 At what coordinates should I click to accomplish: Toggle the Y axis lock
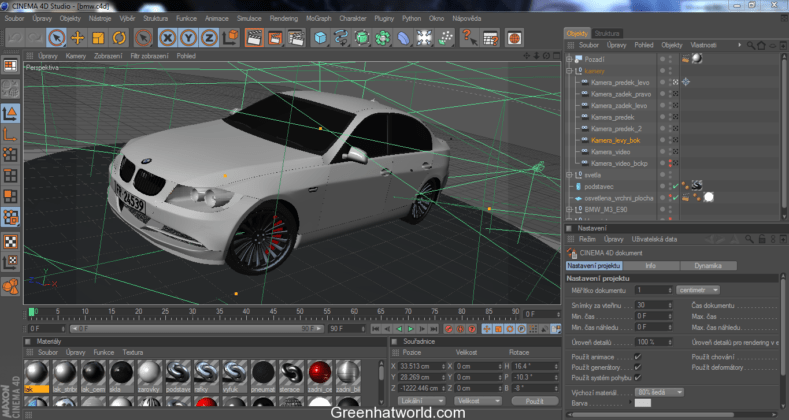click(x=188, y=38)
